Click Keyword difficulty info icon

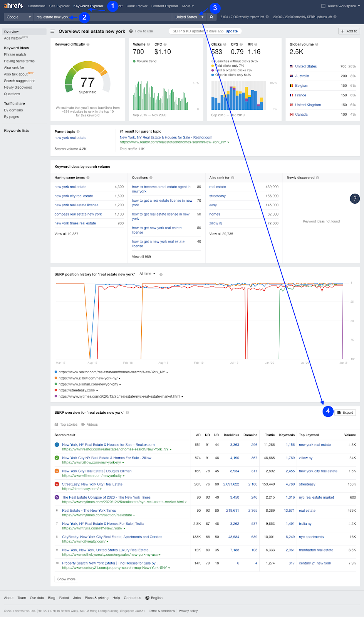(x=88, y=44)
